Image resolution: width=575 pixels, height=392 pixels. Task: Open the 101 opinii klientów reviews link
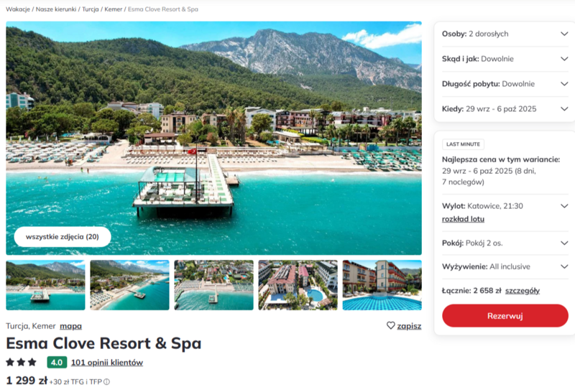106,363
